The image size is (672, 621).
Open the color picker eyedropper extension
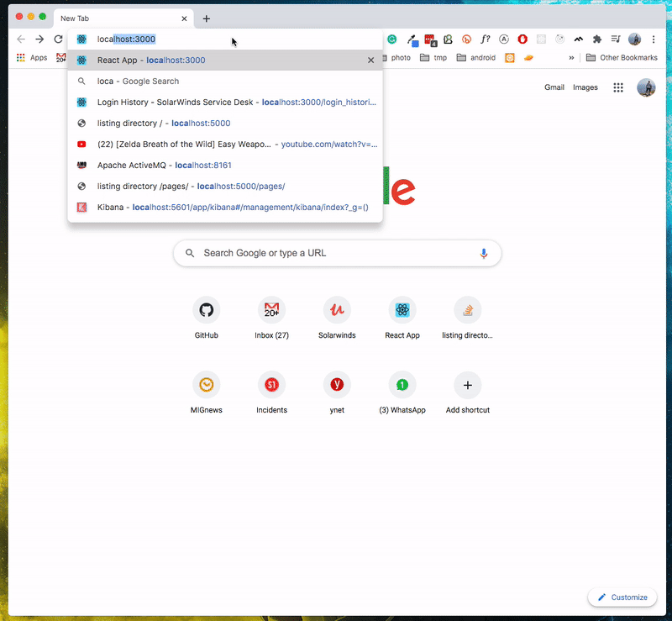tap(412, 39)
